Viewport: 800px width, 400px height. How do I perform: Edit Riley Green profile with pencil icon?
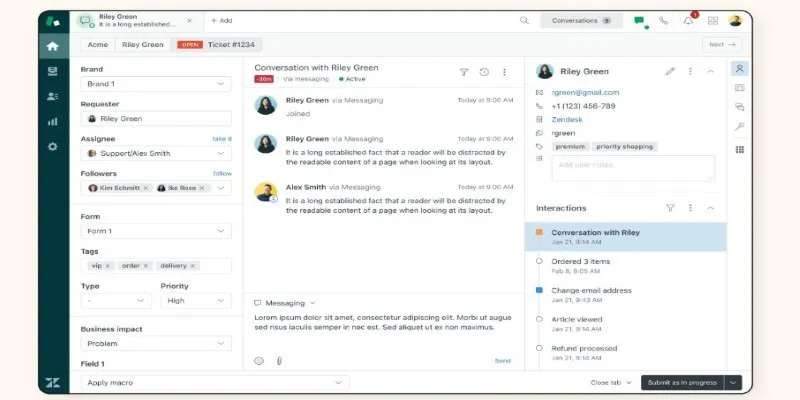(x=670, y=71)
